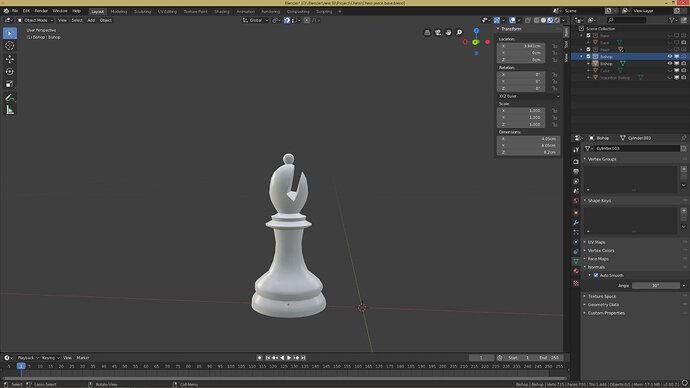The height and width of the screenshot is (388, 690).
Task: Click the mesh name field Cylinder.003
Action: pos(637,149)
